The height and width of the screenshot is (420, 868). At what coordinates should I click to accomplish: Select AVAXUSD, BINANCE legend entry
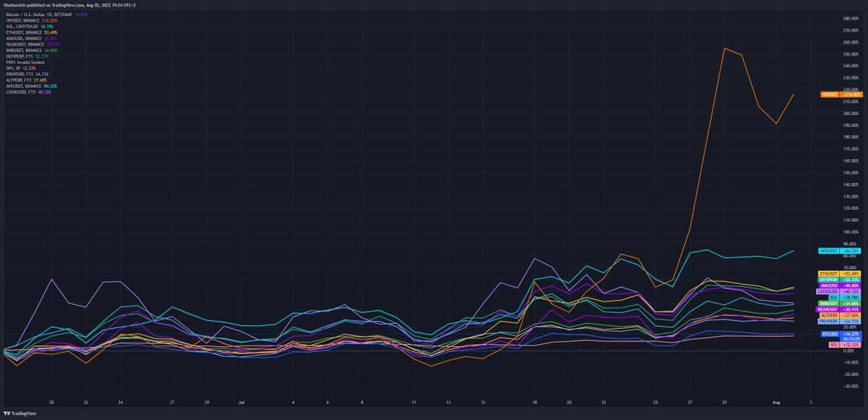tap(32, 38)
